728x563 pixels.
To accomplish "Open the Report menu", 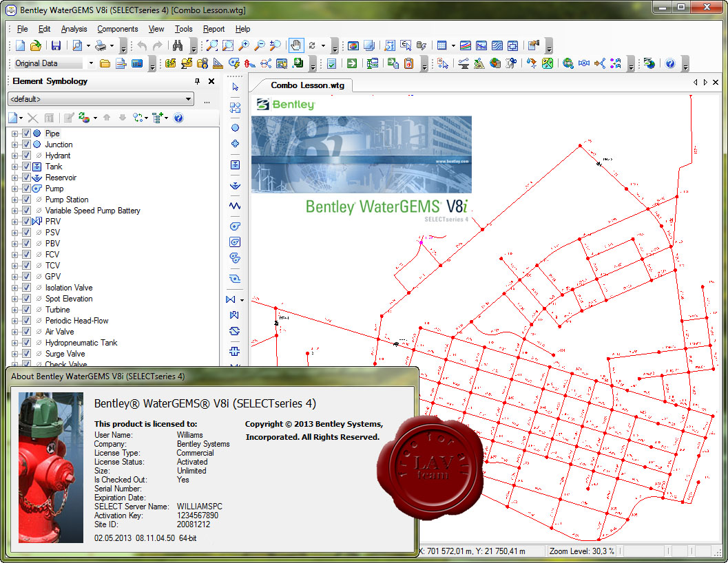I will (x=214, y=29).
